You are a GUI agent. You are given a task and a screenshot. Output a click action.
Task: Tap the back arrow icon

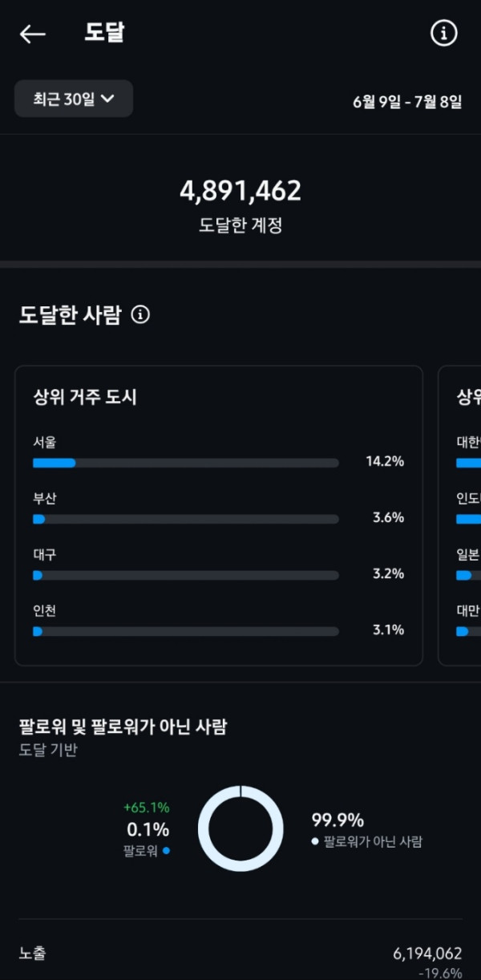33,34
